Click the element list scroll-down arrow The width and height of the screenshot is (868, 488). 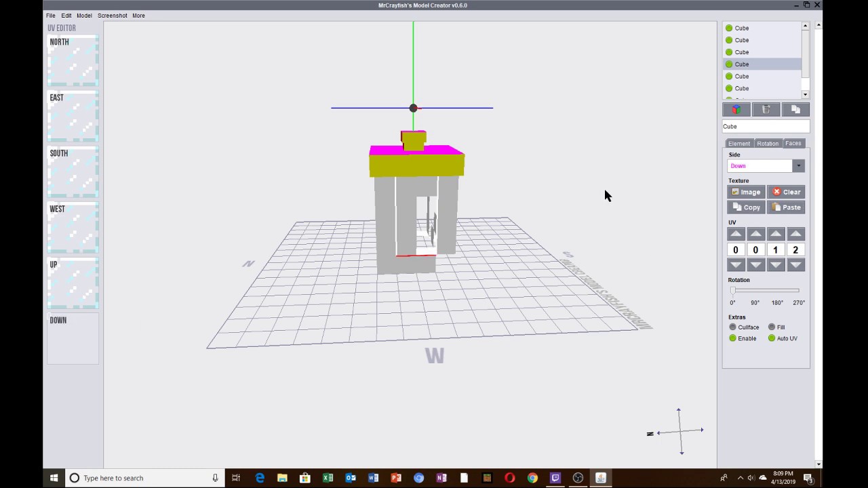pos(806,95)
